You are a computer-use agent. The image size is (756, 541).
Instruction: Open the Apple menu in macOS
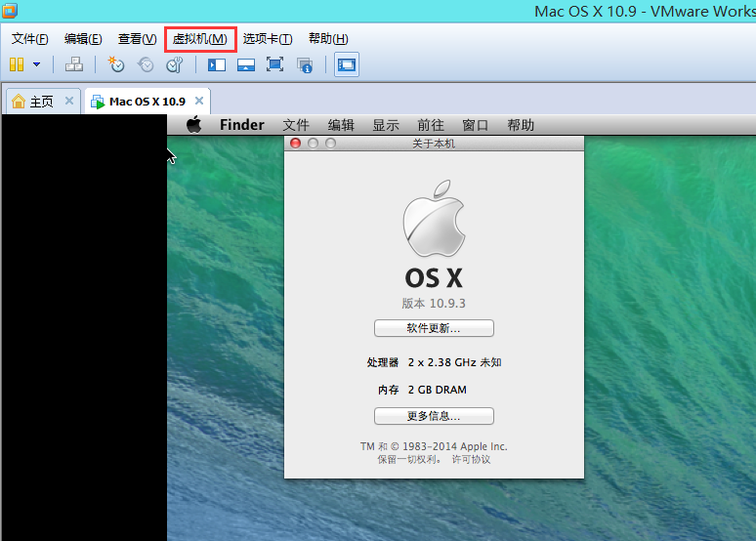coord(193,125)
